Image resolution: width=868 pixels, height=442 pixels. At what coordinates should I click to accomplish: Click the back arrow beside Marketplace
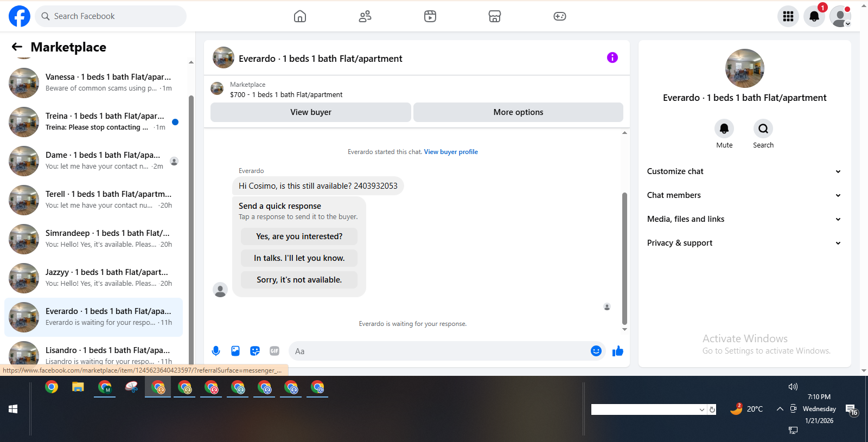(x=17, y=47)
